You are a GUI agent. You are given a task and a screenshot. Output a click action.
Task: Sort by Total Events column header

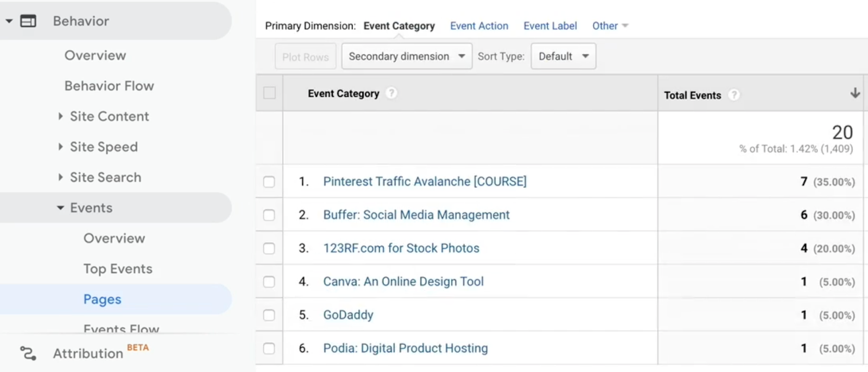point(692,95)
